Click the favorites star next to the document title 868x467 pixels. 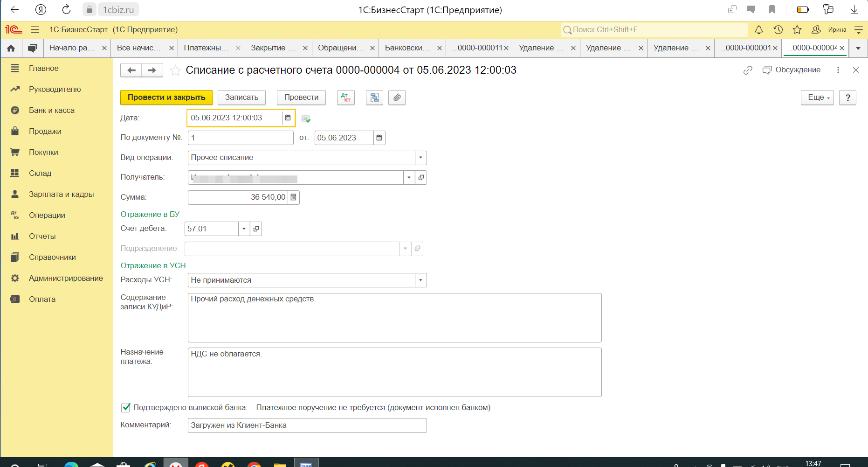175,70
